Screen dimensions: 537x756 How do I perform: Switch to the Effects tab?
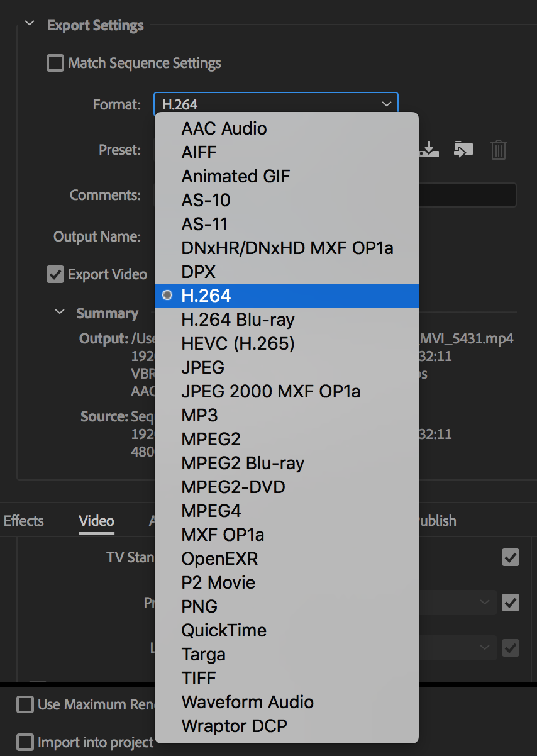click(x=24, y=521)
